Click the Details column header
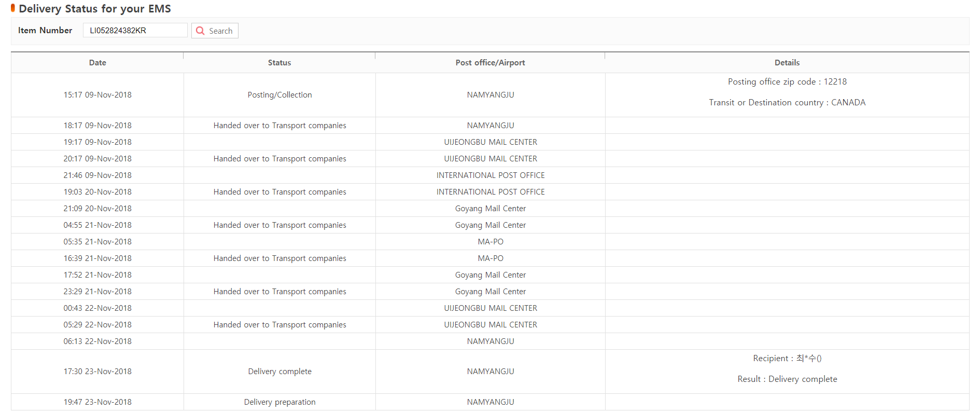The image size is (980, 412). 787,63
